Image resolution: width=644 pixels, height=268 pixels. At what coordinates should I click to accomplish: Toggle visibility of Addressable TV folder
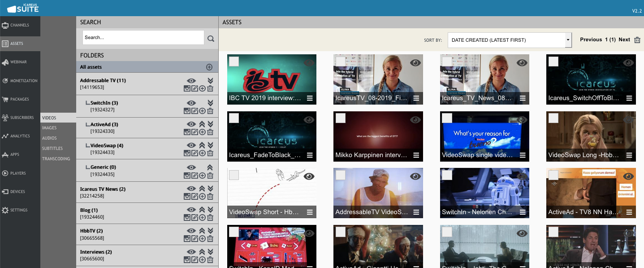[191, 81]
